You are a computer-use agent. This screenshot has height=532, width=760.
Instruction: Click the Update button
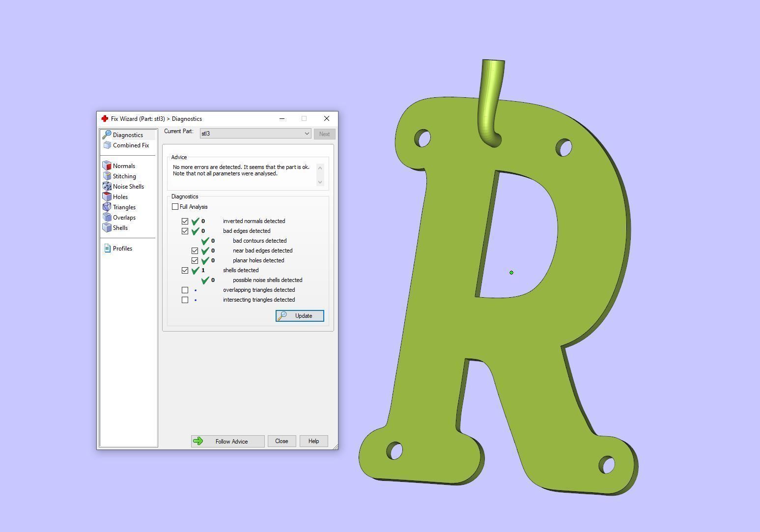(300, 316)
